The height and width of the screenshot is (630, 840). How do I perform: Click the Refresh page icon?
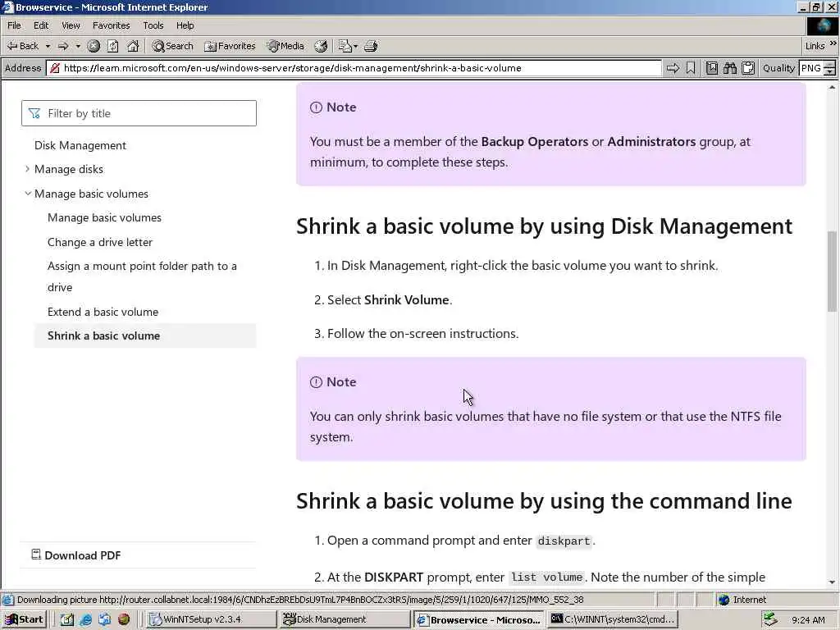pyautogui.click(x=113, y=46)
